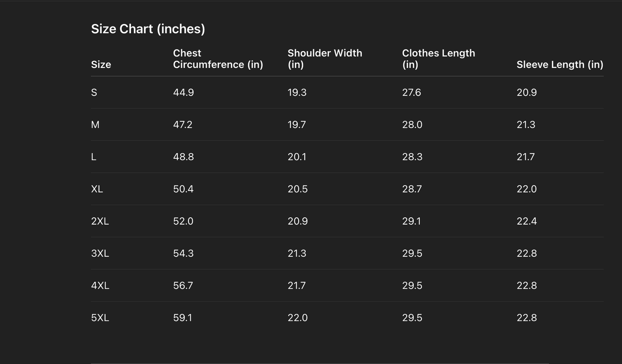The height and width of the screenshot is (364, 622).
Task: Select the Chest Circumference column header
Action: [218, 59]
